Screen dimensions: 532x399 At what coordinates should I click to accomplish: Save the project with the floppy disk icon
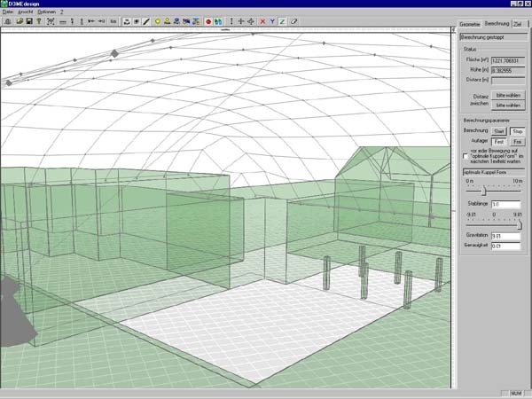[29, 21]
